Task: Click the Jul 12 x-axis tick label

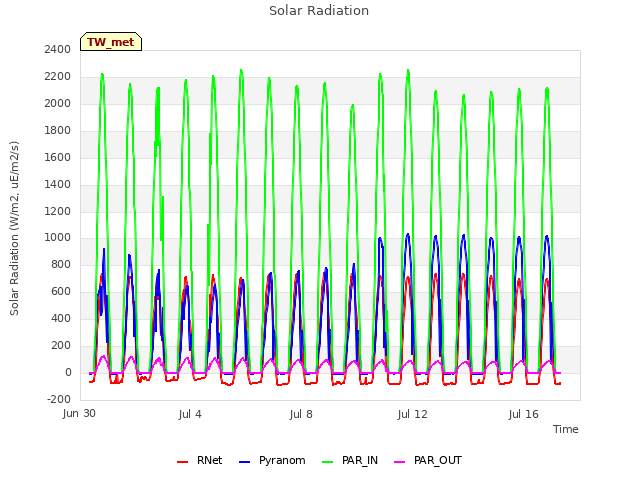Action: [412, 414]
